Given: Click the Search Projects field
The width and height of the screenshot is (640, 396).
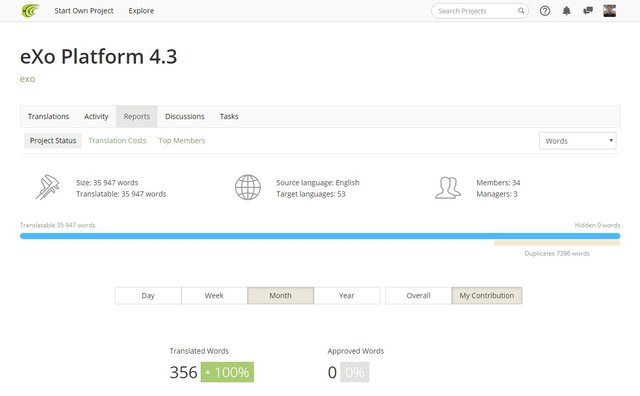Looking at the screenshot, I should [x=480, y=11].
